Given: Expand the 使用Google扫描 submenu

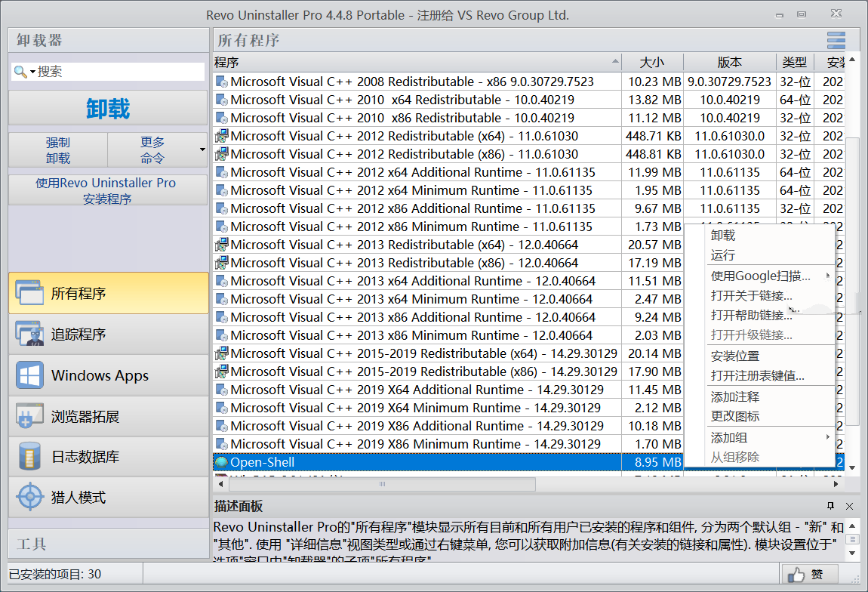Looking at the screenshot, I should click(827, 276).
